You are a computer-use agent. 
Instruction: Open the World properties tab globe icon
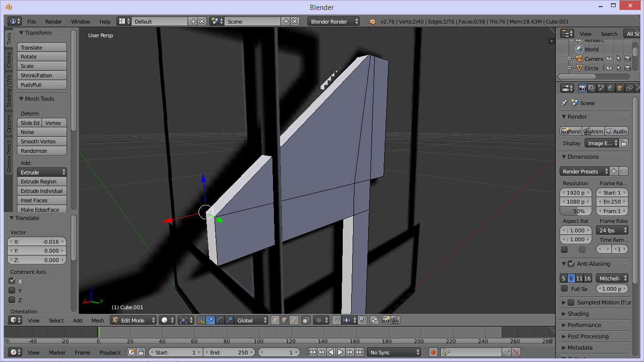[x=611, y=88]
